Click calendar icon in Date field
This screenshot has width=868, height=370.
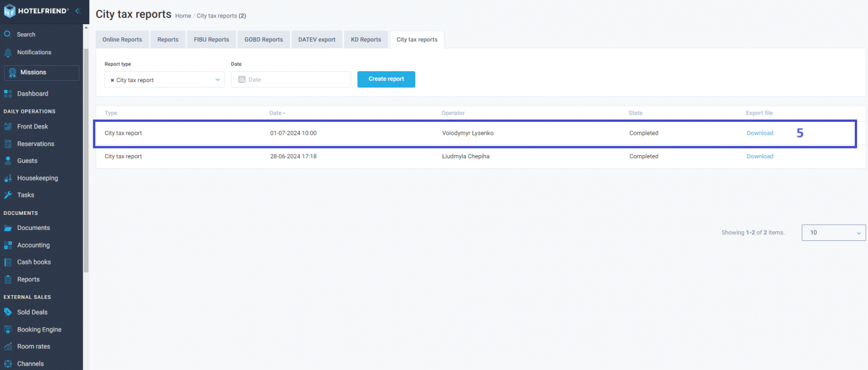[242, 80]
